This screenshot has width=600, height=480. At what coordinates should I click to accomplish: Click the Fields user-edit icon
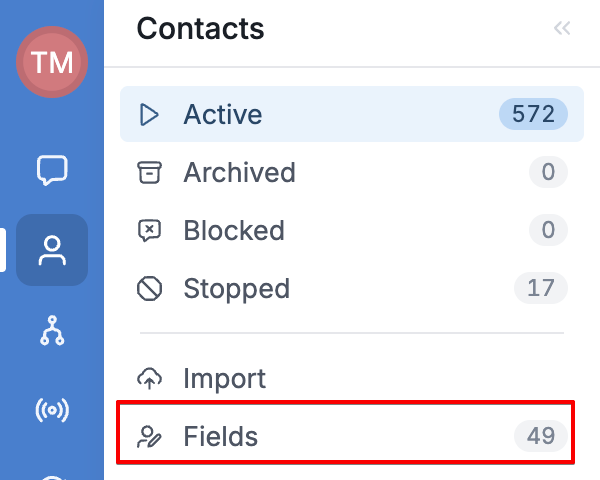[149, 436]
